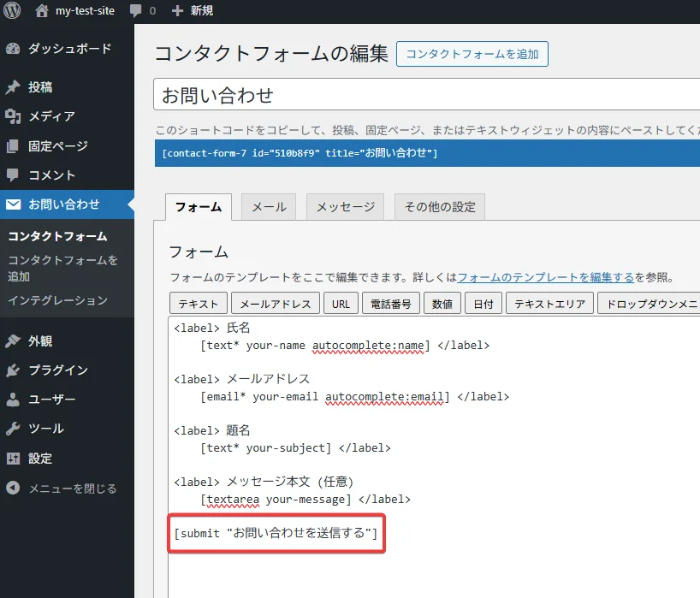Click the お問い合わせ envelope icon
The height and width of the screenshot is (598, 700).
(13, 204)
